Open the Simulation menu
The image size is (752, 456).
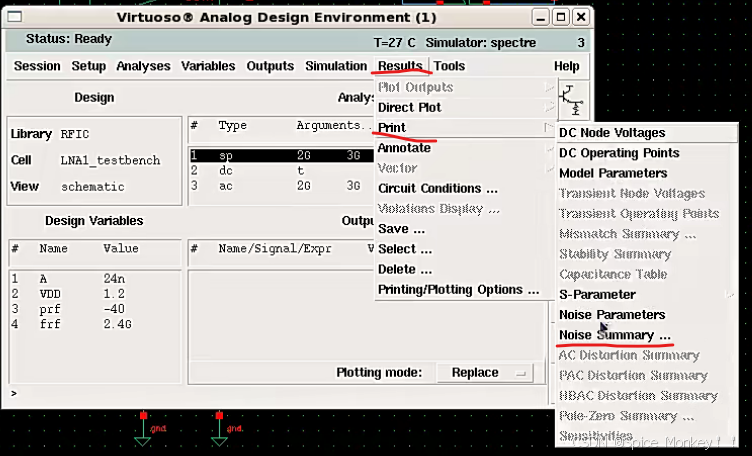(x=336, y=66)
